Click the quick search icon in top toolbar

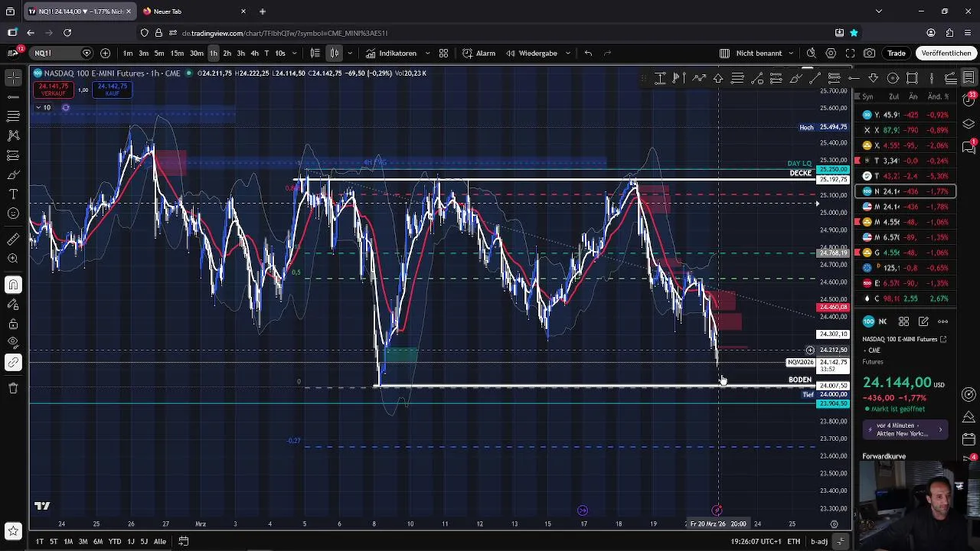(x=812, y=53)
